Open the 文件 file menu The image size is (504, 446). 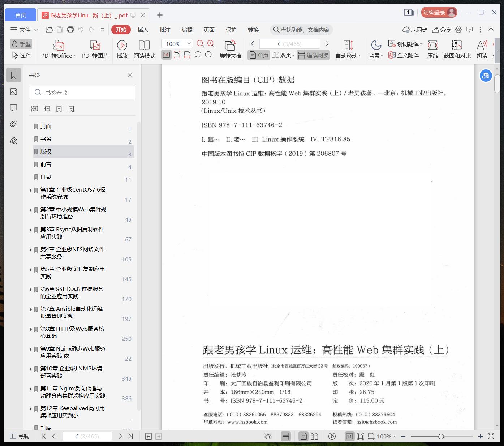pos(24,30)
